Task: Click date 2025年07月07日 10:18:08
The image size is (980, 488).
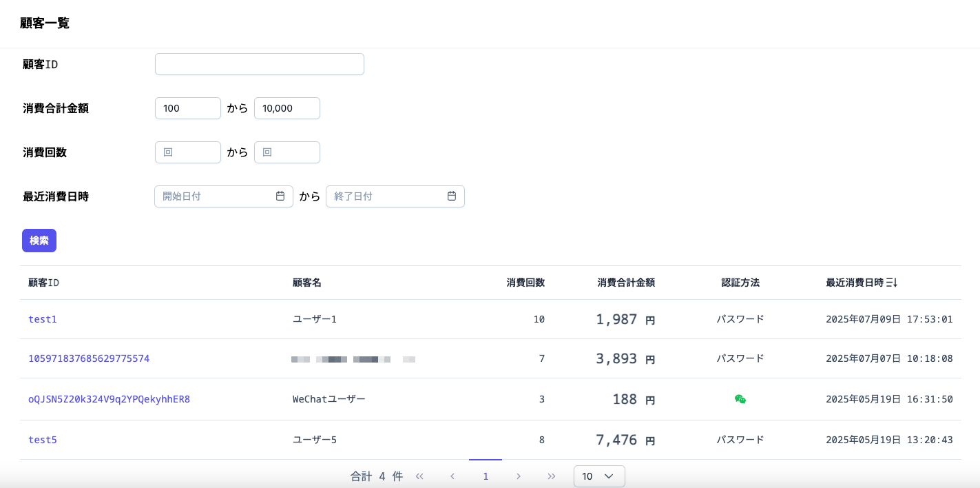Action: coord(889,358)
